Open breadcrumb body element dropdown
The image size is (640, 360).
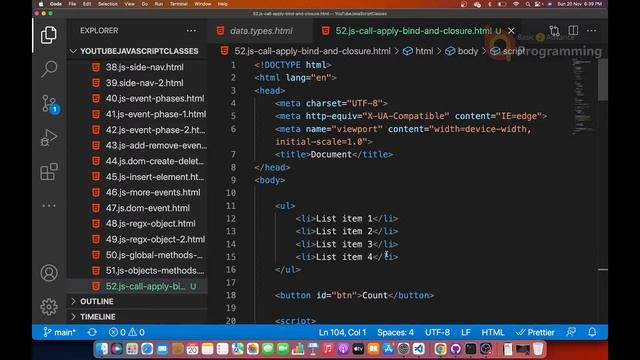pyautogui.click(x=462, y=51)
